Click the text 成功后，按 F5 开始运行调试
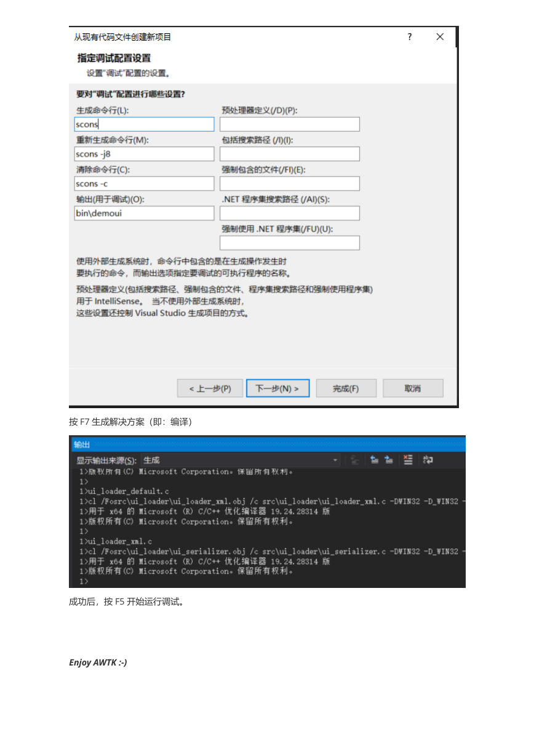This screenshot has height=756, width=534. point(126,601)
